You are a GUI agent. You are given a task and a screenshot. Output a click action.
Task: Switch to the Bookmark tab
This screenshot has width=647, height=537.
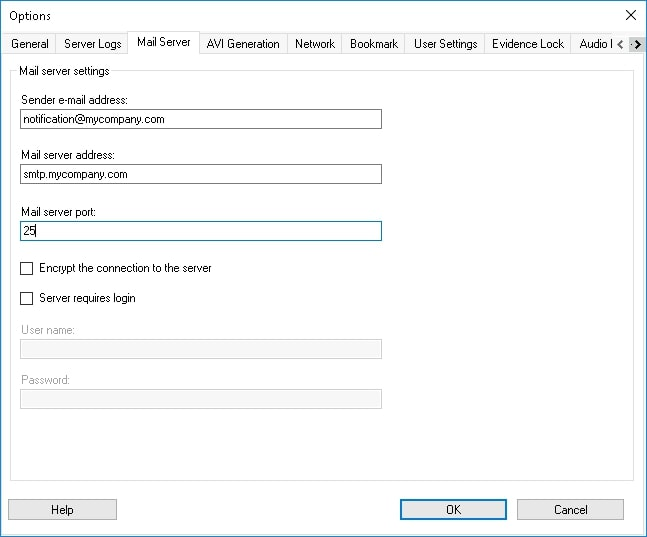(x=374, y=44)
